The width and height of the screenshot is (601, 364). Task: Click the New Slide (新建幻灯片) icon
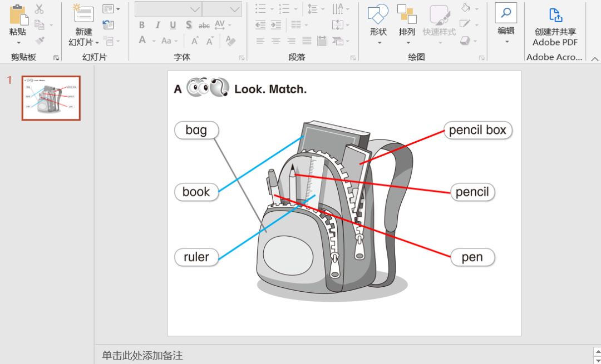[83, 15]
